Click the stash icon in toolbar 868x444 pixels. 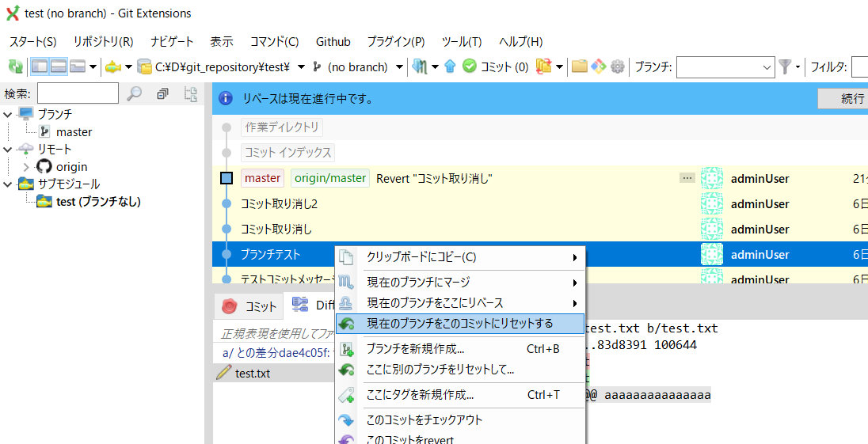pyautogui.click(x=544, y=67)
